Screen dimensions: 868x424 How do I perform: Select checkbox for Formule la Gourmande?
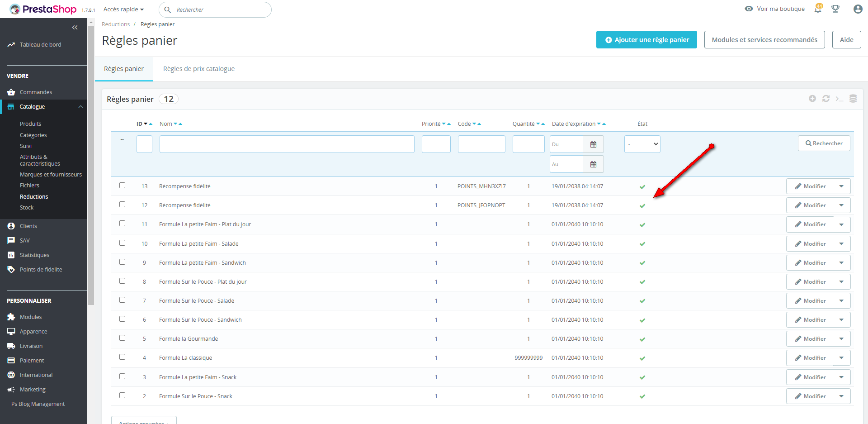click(x=122, y=338)
